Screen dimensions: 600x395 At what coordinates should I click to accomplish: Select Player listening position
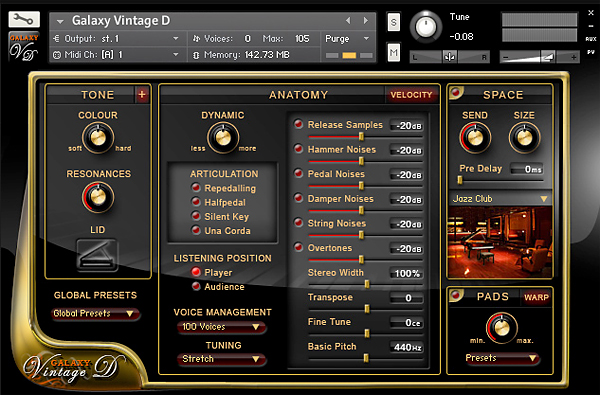tap(196, 272)
